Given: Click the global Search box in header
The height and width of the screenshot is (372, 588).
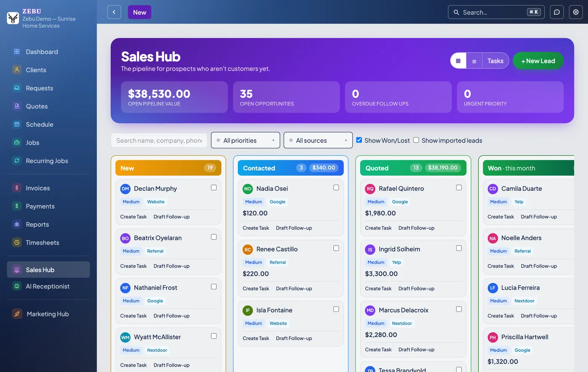Looking at the screenshot, I should click(496, 12).
